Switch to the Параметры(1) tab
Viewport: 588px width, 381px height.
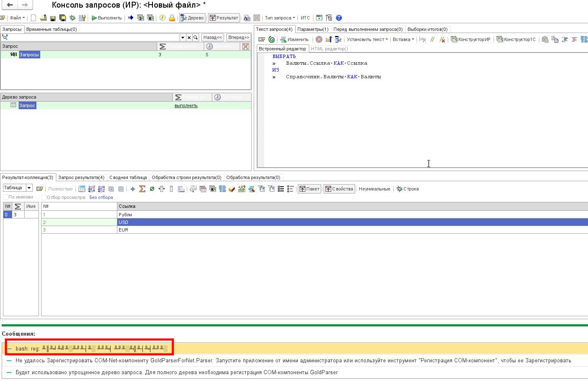313,29
